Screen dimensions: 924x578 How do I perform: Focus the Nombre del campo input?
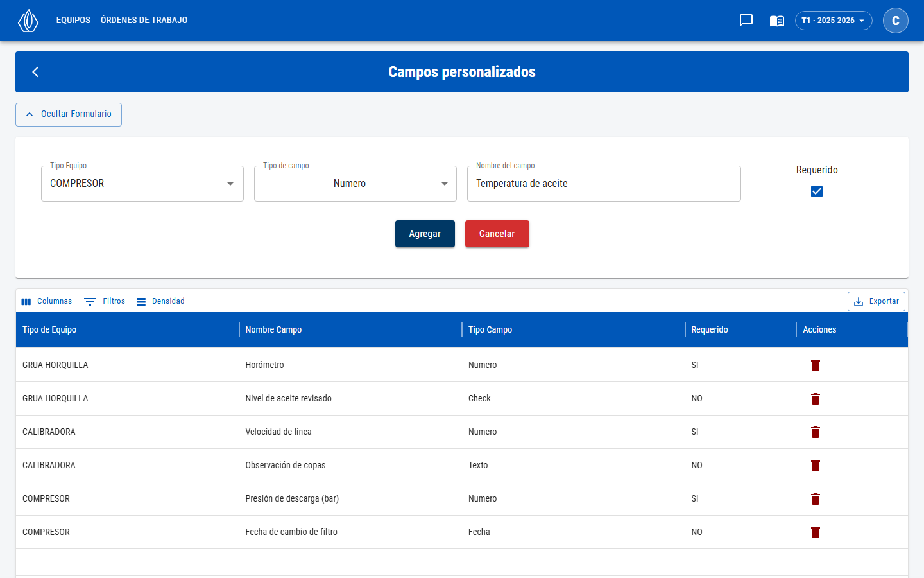coord(604,184)
